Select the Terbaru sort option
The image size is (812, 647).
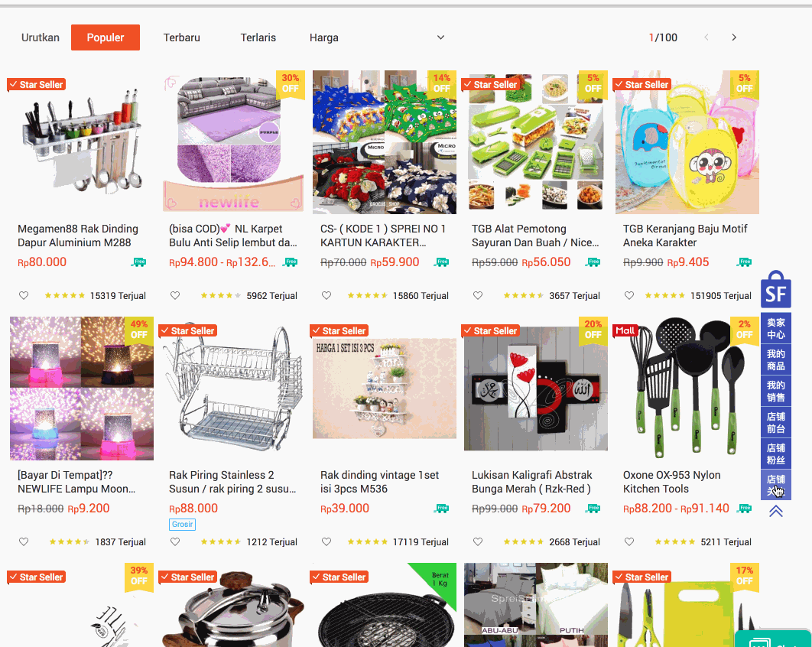click(x=181, y=37)
